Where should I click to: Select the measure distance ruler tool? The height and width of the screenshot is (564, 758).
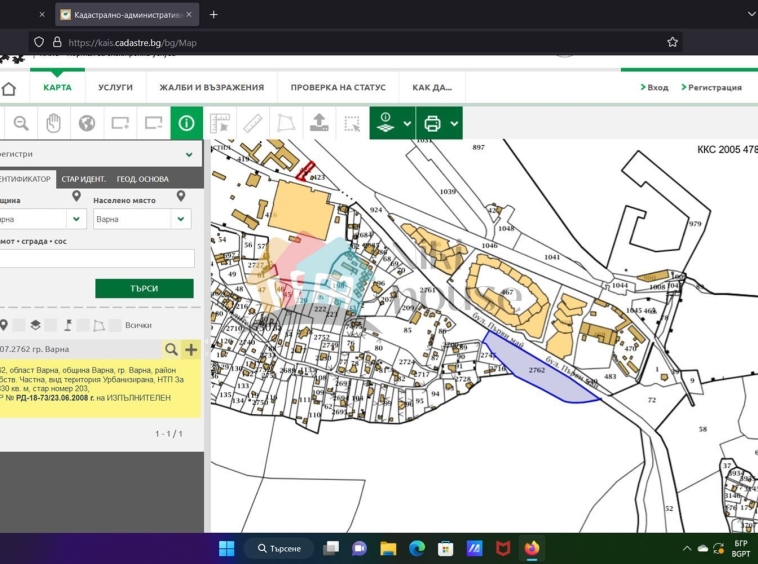(253, 123)
